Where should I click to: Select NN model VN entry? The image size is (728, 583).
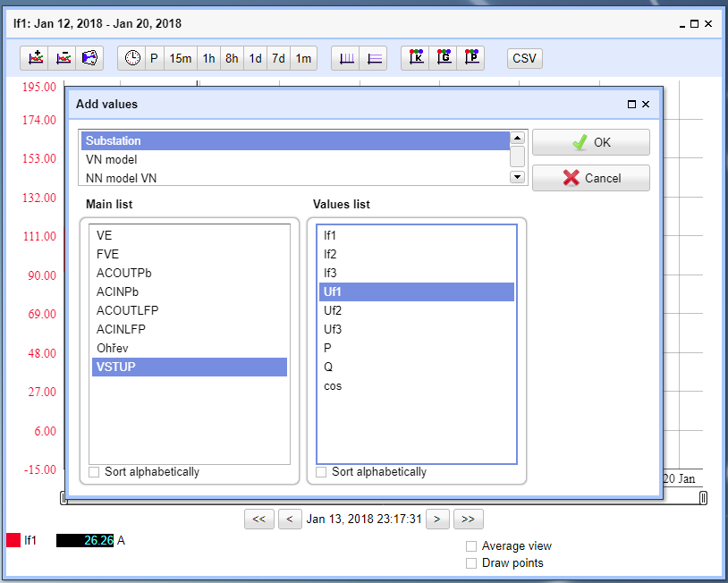[x=295, y=178]
